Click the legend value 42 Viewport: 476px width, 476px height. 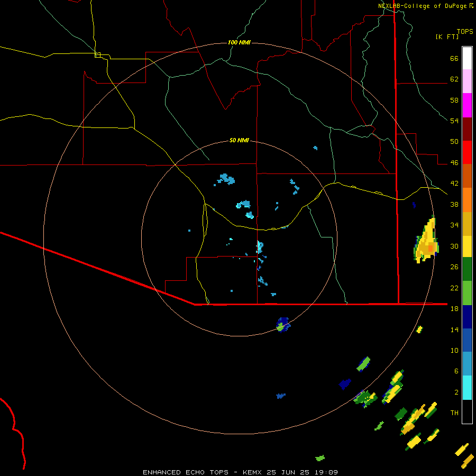point(454,184)
